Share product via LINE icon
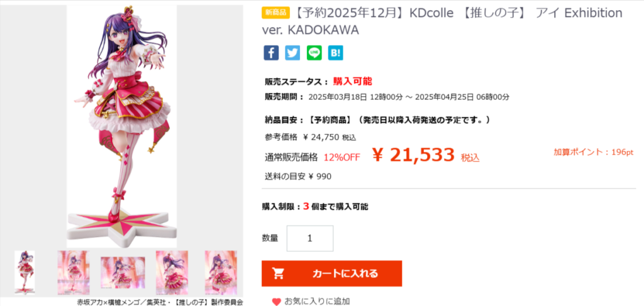Screen dimensions: 644x306 [x=314, y=53]
